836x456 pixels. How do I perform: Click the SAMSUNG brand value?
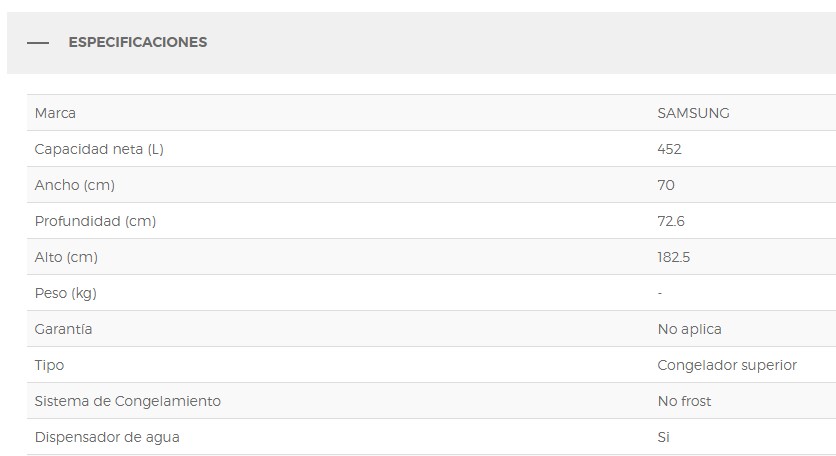(693, 113)
